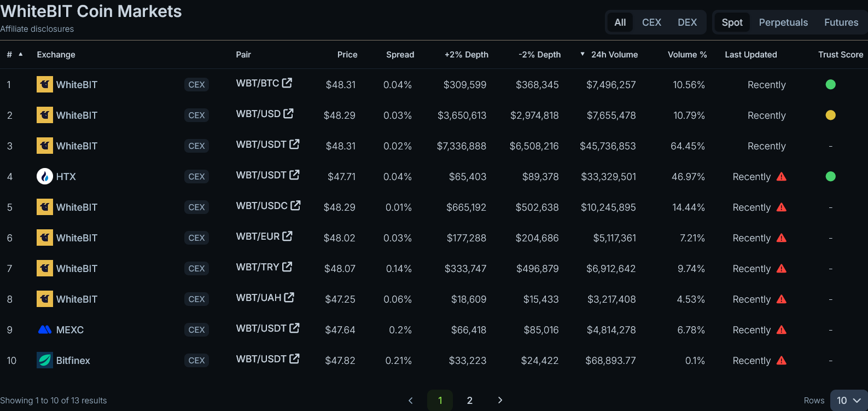Open the Rows per page dropdown
The width and height of the screenshot is (868, 411).
[x=848, y=401]
